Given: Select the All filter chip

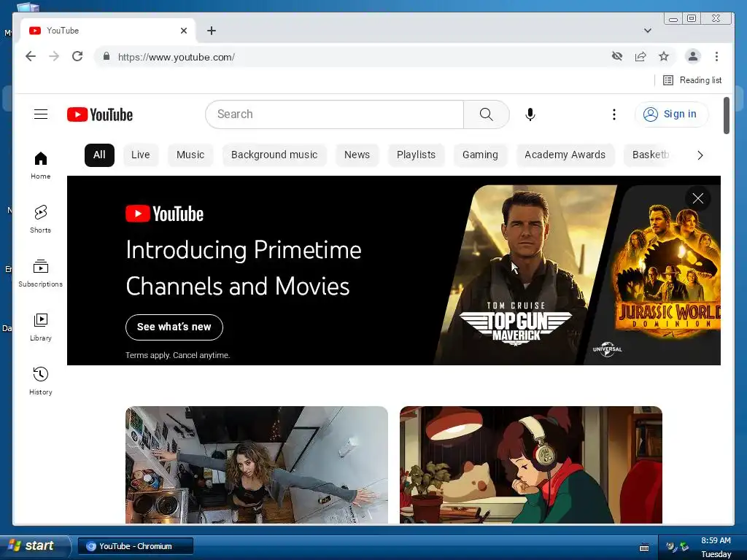Looking at the screenshot, I should [x=99, y=155].
